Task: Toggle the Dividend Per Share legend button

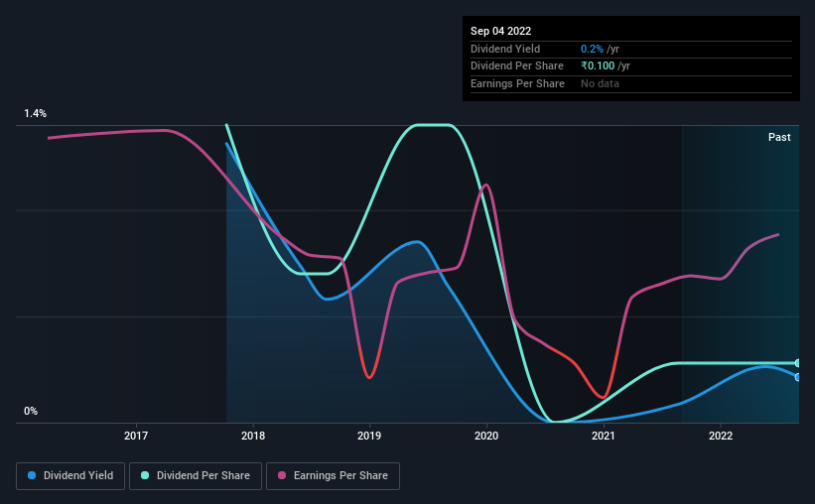Action: [196, 476]
